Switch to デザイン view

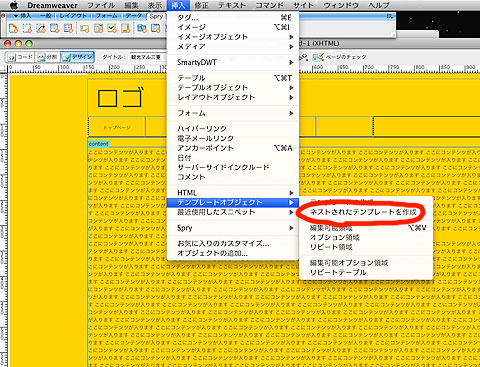pyautogui.click(x=78, y=57)
